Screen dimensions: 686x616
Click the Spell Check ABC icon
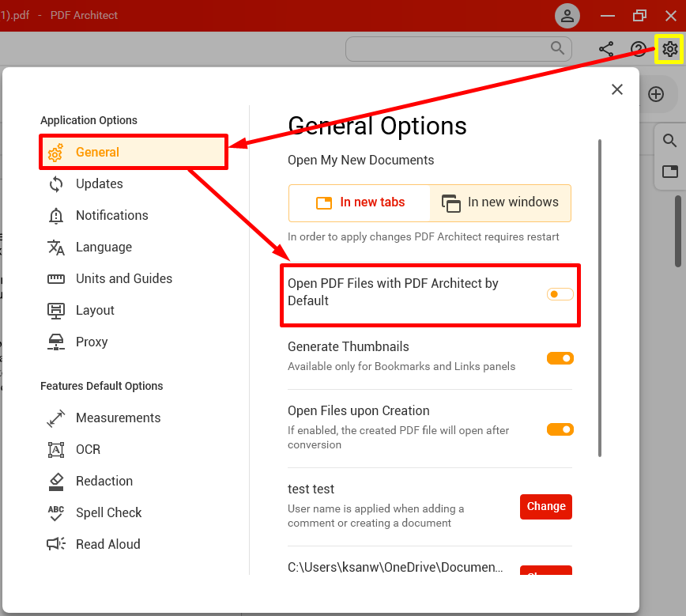[x=56, y=513]
